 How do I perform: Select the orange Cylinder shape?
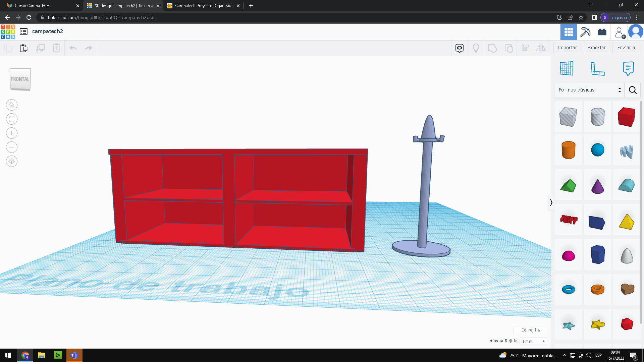568,150
